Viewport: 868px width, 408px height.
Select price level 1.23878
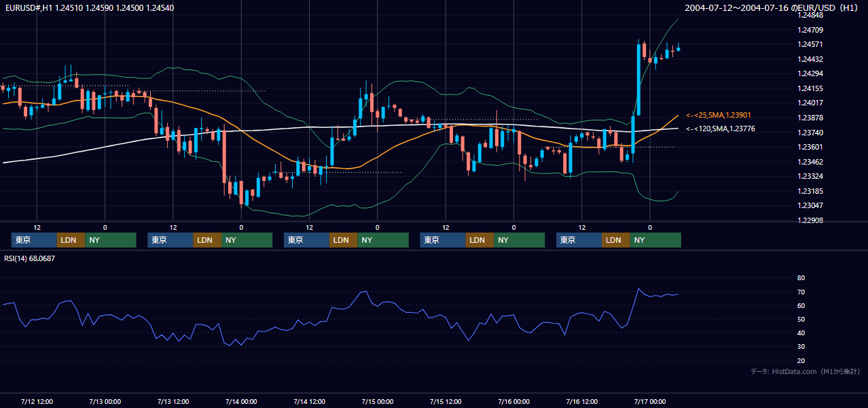(x=810, y=118)
